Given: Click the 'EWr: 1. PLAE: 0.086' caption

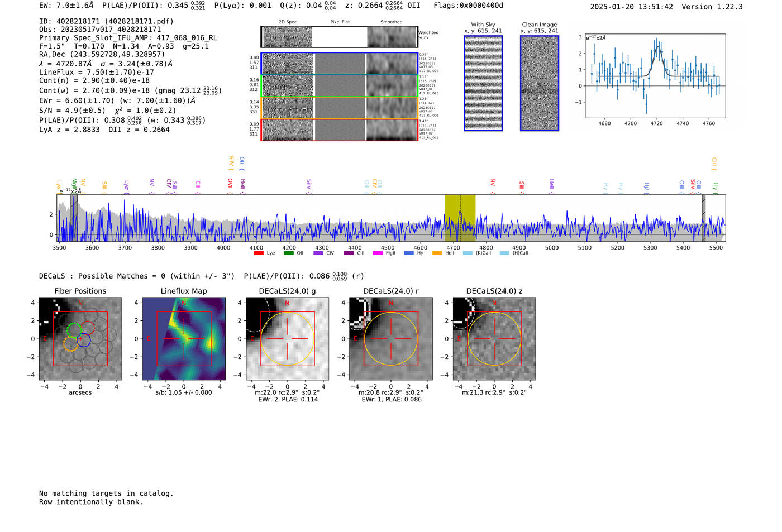Looking at the screenshot, I should coord(391,399).
